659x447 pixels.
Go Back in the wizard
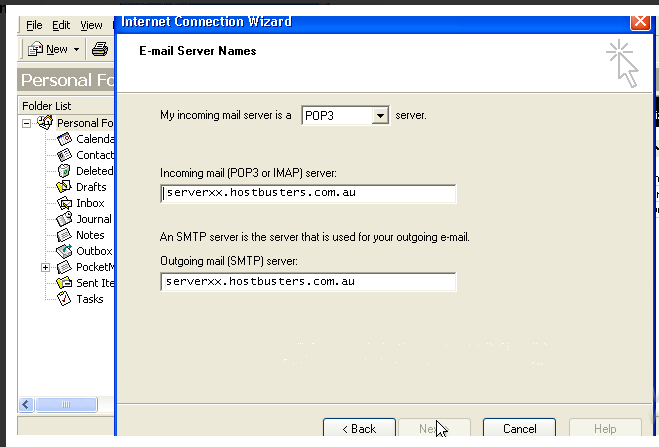point(359,428)
